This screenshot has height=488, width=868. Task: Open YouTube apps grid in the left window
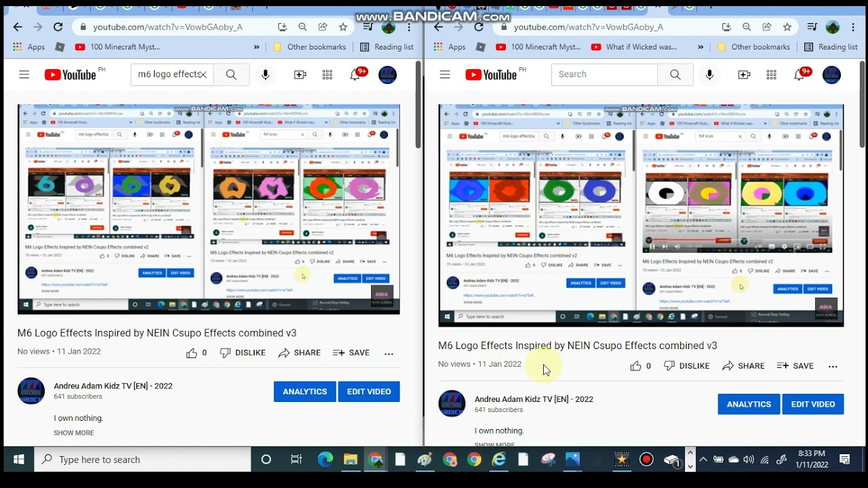(328, 75)
